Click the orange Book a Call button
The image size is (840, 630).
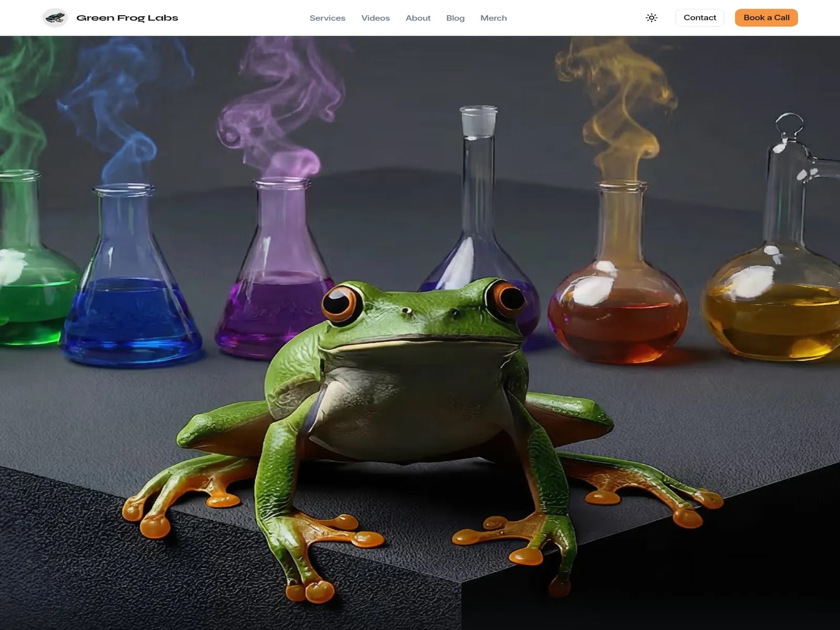tap(766, 18)
